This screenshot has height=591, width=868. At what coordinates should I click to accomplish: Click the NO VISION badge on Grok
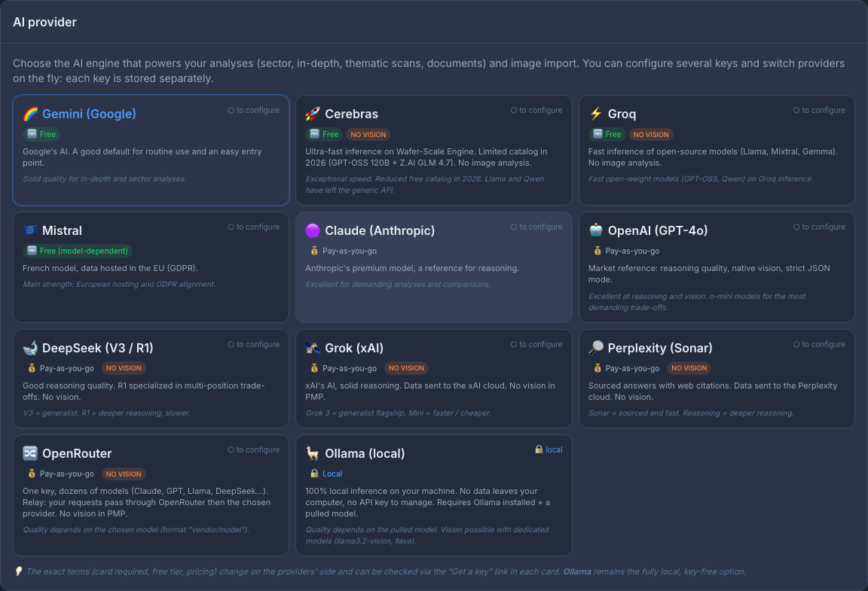(x=406, y=368)
